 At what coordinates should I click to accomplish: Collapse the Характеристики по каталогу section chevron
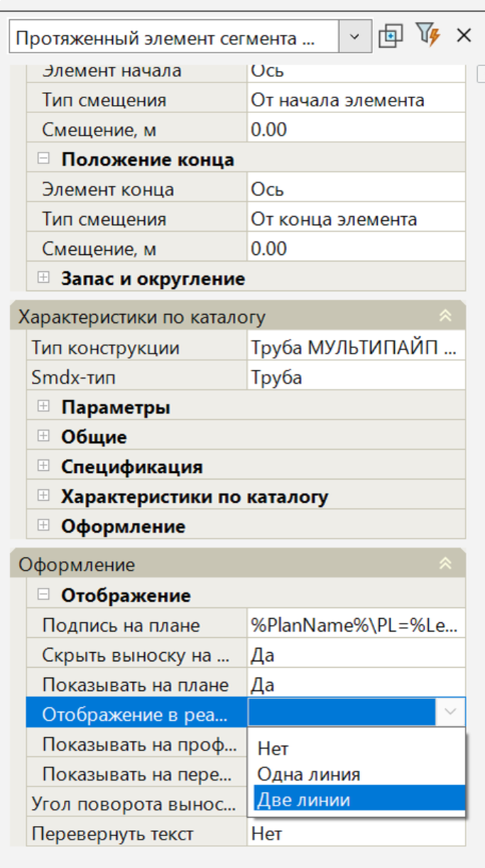445,316
